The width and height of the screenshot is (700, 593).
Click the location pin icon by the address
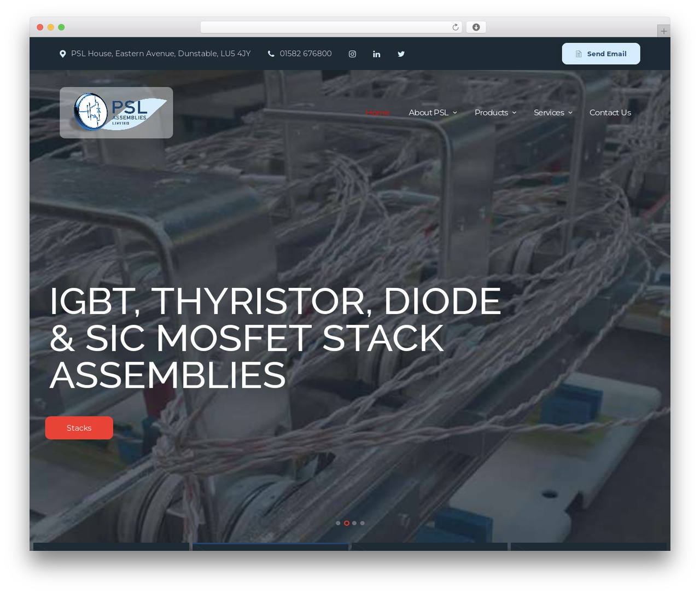[63, 54]
